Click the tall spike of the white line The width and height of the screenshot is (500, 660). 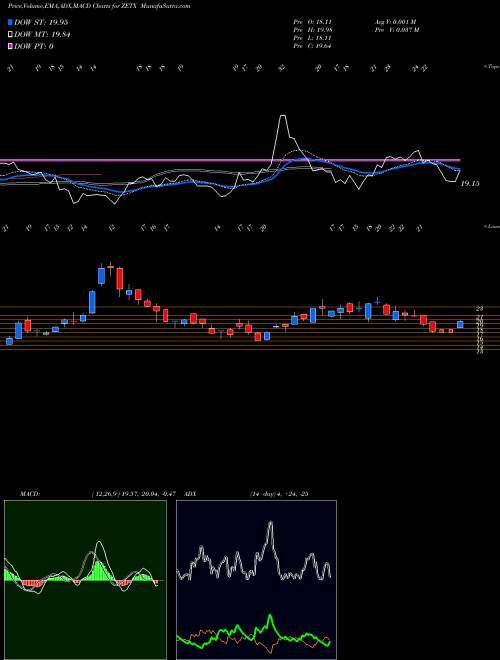[283, 116]
